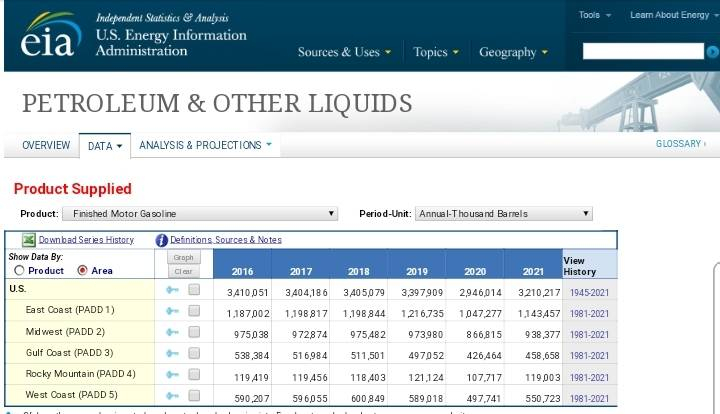Click the Excel download icon
This screenshot has width=720, height=414.
(x=29, y=240)
